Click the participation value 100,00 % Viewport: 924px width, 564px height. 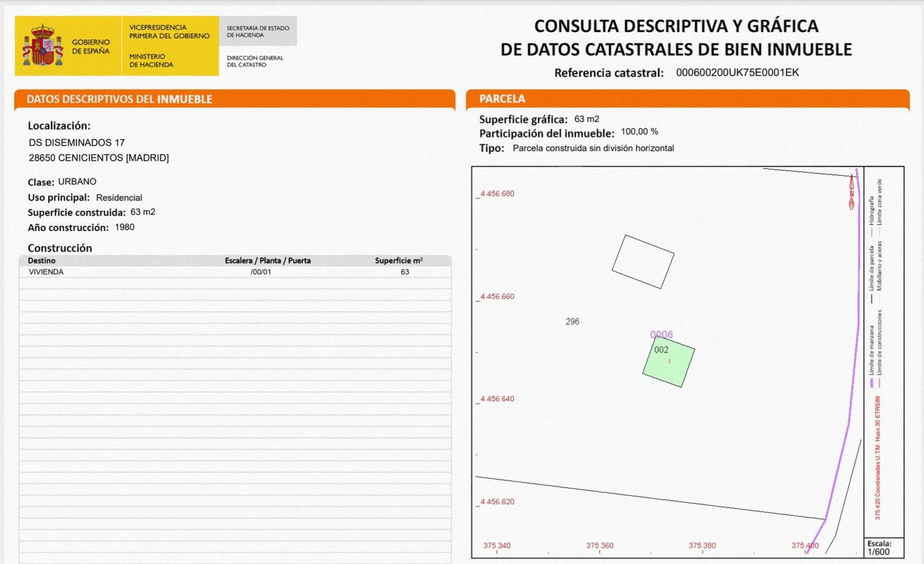tap(640, 132)
